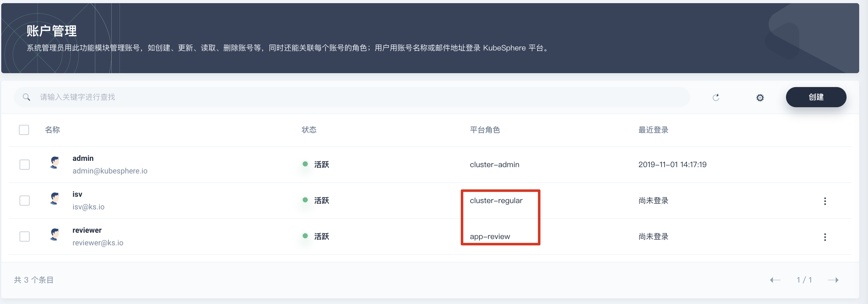Check the admin row checkbox
This screenshot has height=304, width=868.
[25, 165]
